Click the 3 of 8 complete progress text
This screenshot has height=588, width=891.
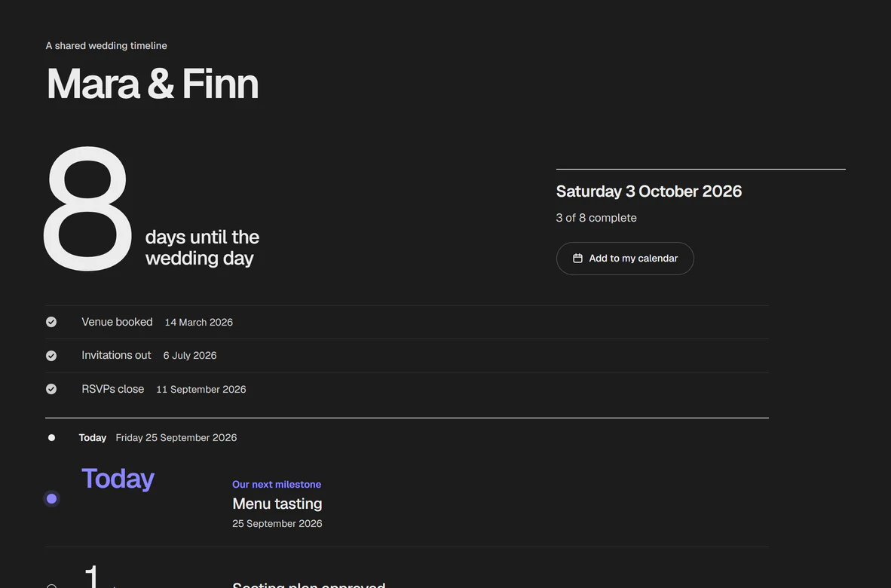click(x=596, y=218)
